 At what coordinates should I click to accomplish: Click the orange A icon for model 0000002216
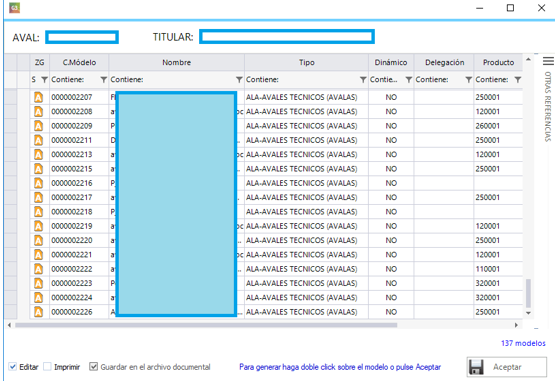click(x=38, y=183)
